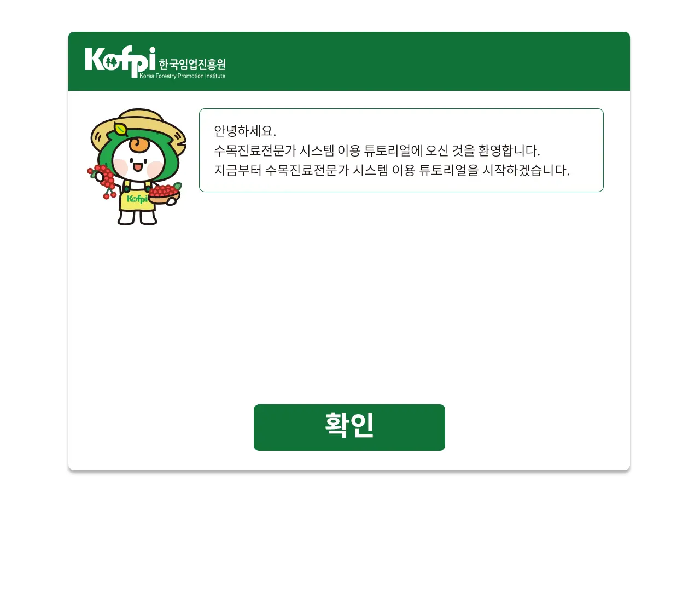Viewport: 700px width, 591px height.
Task: Click the 안녕하세요 greeting line
Action: 245,131
